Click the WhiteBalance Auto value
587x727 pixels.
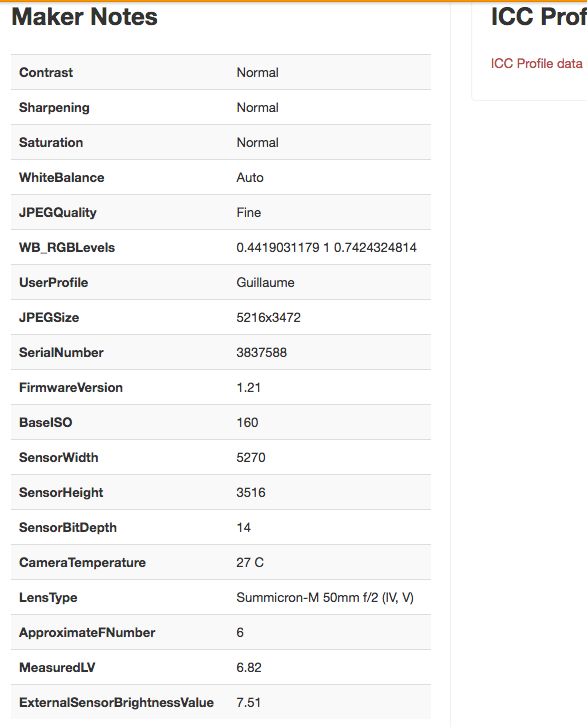pyautogui.click(x=250, y=178)
